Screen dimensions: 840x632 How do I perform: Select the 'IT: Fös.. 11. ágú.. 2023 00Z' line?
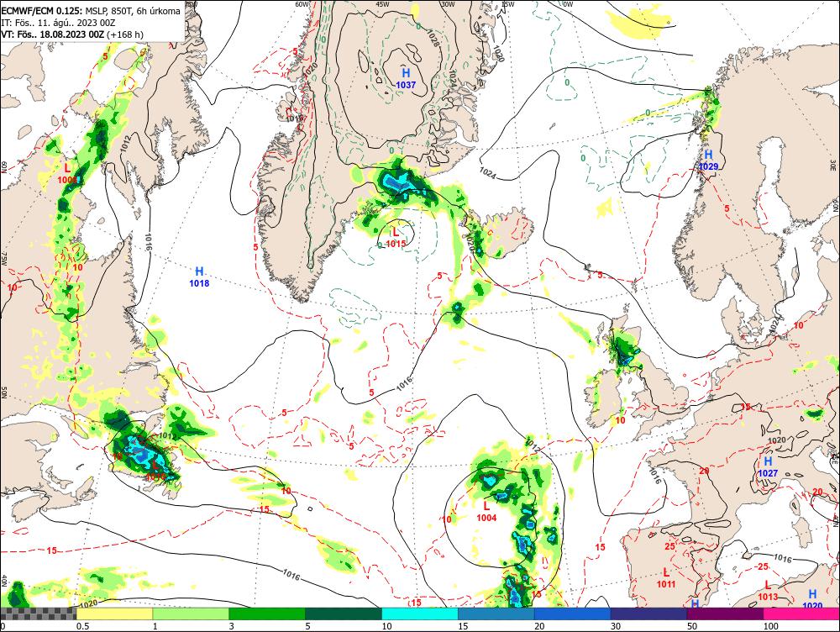coord(58,23)
